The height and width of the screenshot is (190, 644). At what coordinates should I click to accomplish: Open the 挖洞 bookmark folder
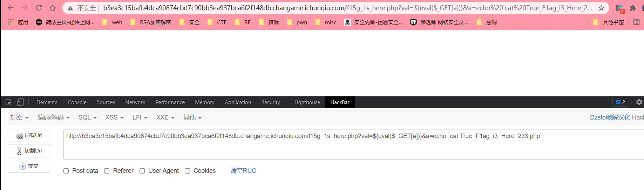487,22
